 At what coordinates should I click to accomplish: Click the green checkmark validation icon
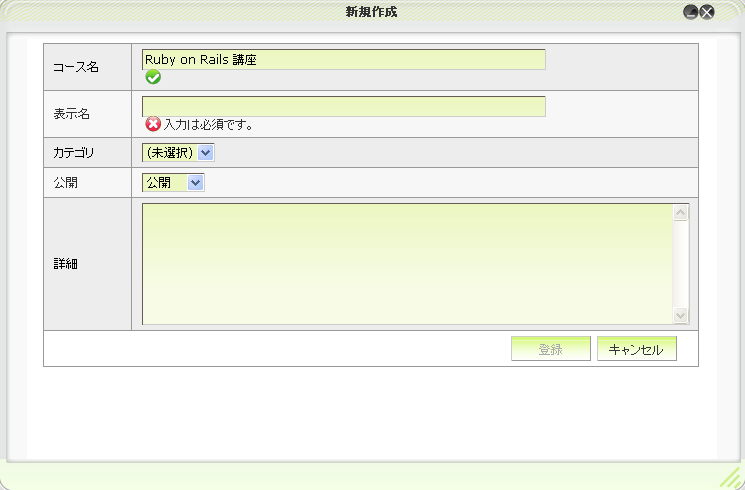[x=153, y=77]
